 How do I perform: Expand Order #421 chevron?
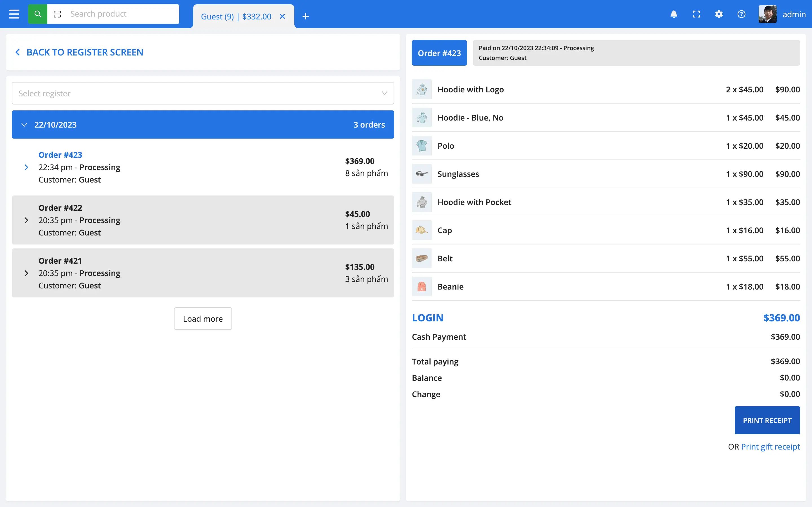click(27, 273)
